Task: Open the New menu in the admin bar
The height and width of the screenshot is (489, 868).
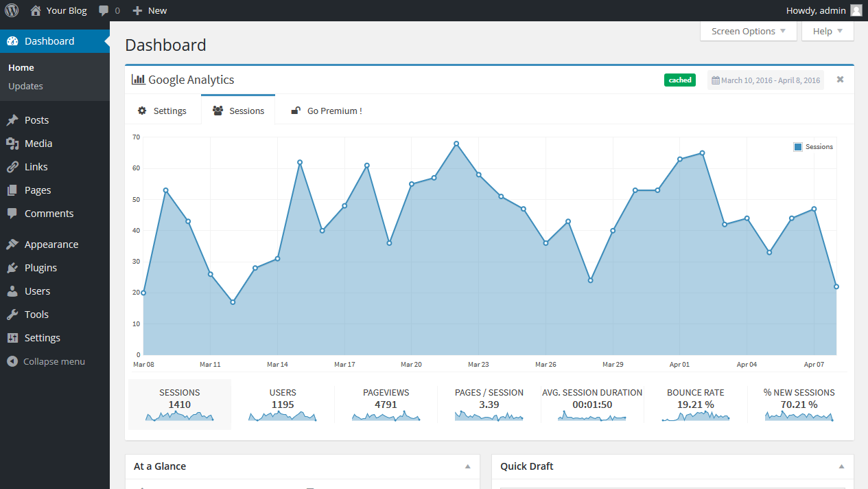Action: 149,10
